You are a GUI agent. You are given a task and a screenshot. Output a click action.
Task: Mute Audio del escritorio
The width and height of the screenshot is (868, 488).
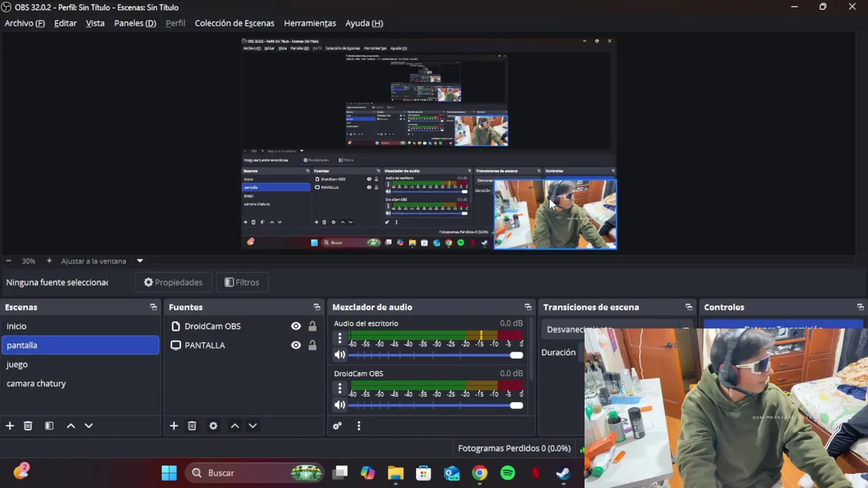340,355
